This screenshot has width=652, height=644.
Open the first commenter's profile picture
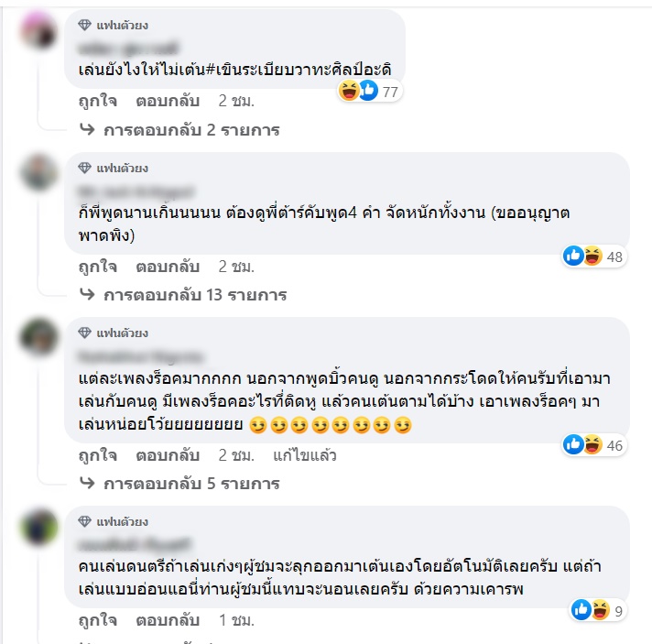tap(39, 31)
